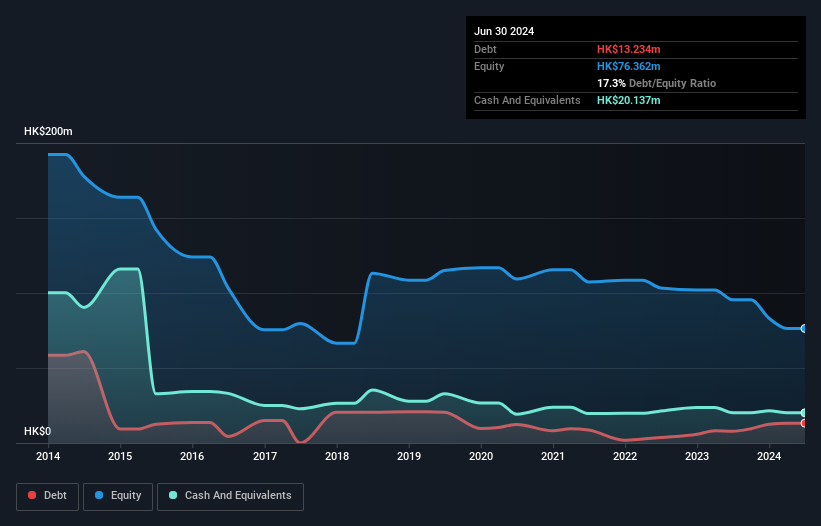Click the teal Cash endpoint marker
821x526 pixels.
[x=803, y=412]
